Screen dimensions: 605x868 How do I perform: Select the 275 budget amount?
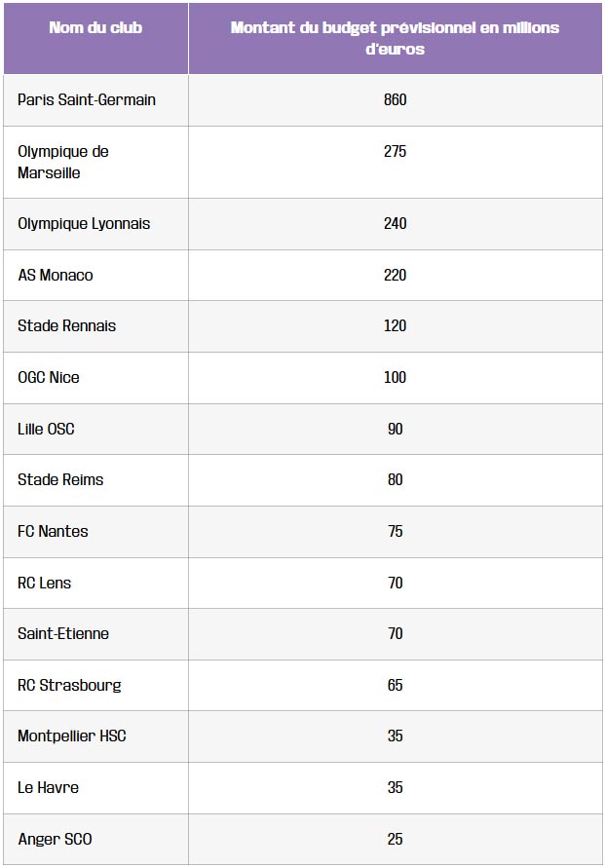click(x=395, y=152)
